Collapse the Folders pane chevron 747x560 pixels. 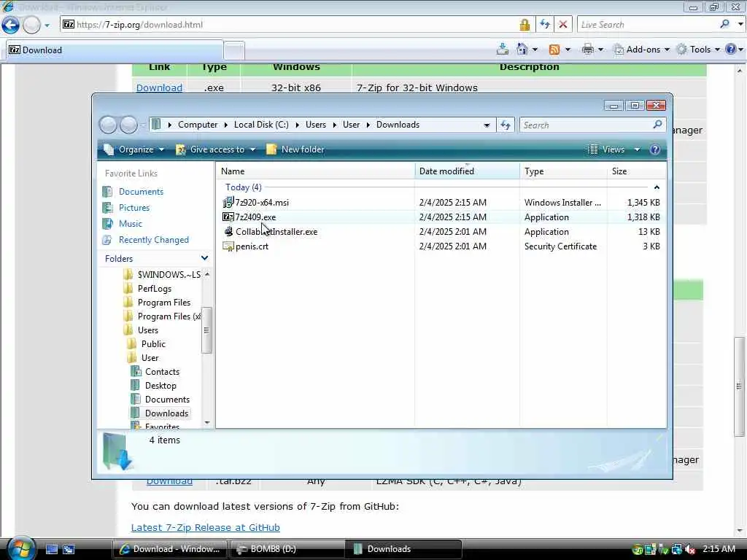(204, 258)
